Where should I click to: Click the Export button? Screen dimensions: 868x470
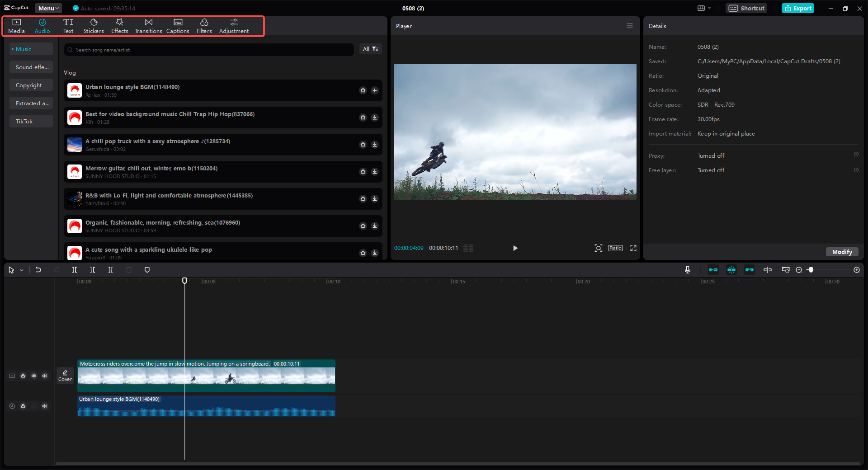pos(797,8)
